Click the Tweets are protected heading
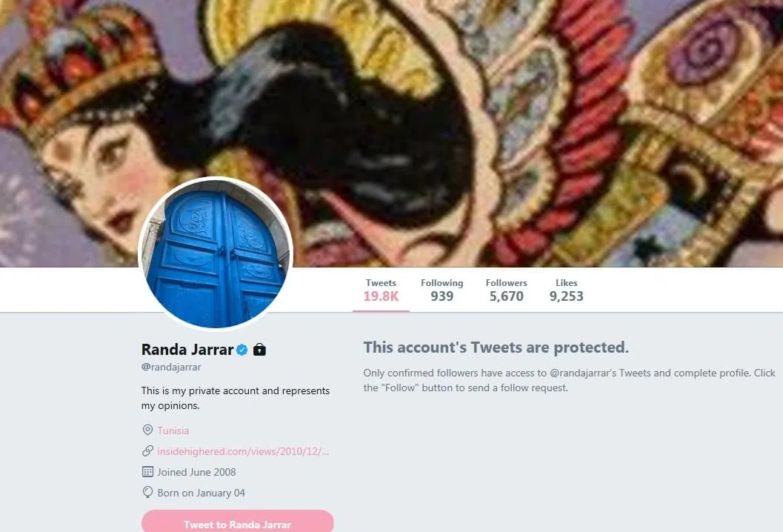The height and width of the screenshot is (532, 783). pyautogui.click(x=496, y=348)
